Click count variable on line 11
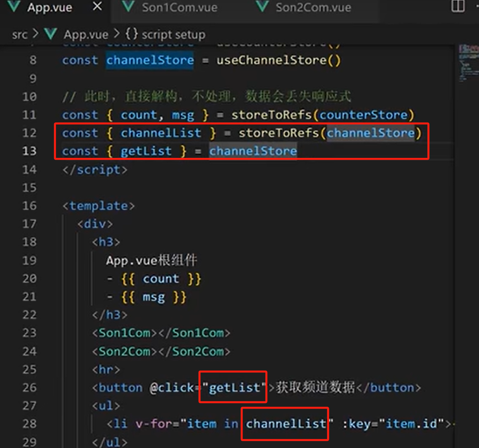 tap(139, 115)
